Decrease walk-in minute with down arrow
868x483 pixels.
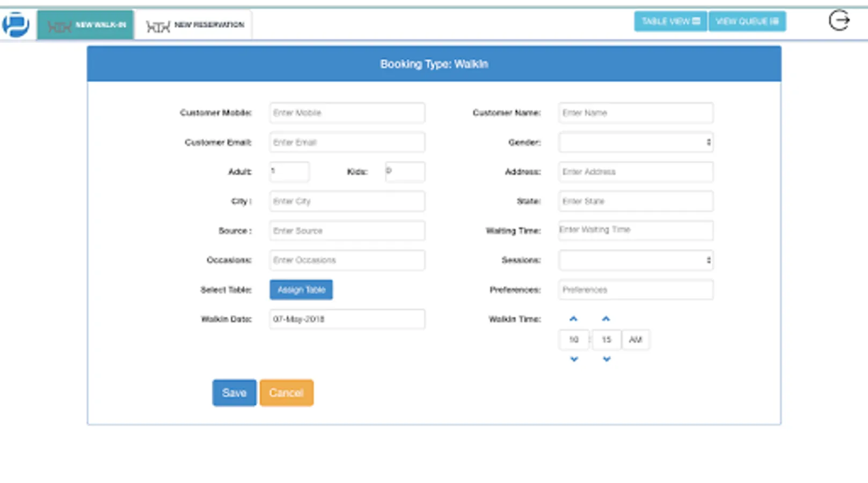coord(607,359)
